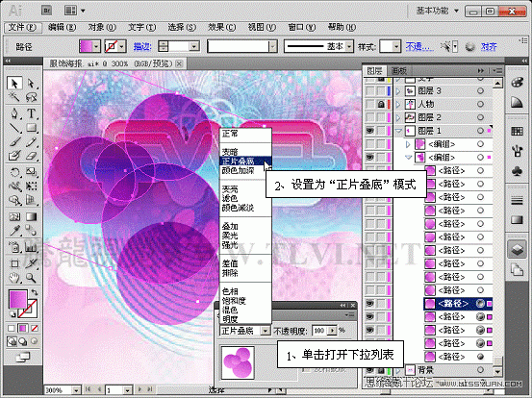Screen dimensions: 532x398
Task: Select the Type tool
Action: point(31,113)
